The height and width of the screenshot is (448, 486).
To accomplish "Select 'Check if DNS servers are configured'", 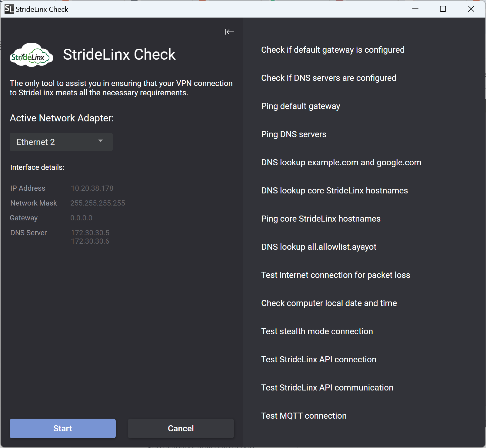I will [x=329, y=78].
